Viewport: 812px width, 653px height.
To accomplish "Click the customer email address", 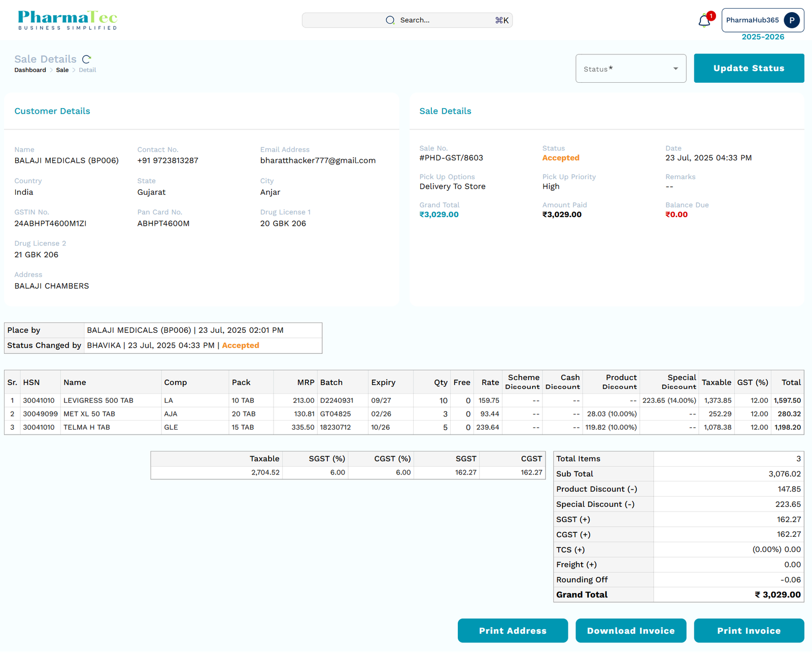I will tap(318, 160).
